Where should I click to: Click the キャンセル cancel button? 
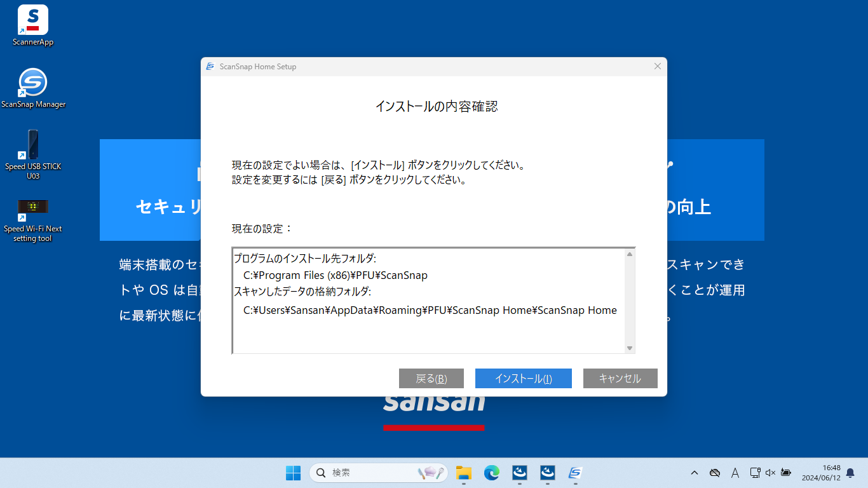[x=620, y=379]
